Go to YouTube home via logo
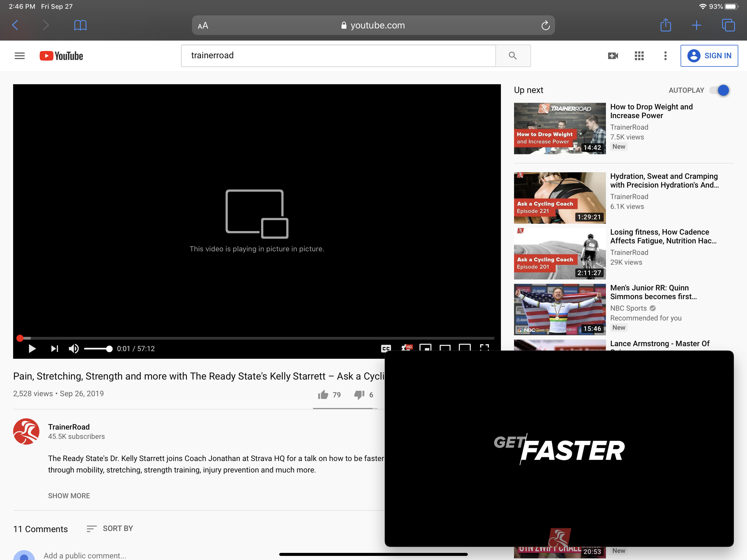 coord(61,56)
